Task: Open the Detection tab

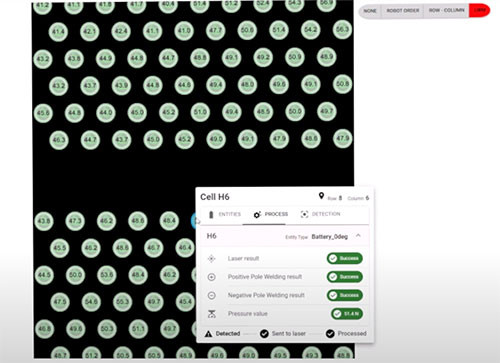Action: [320, 214]
